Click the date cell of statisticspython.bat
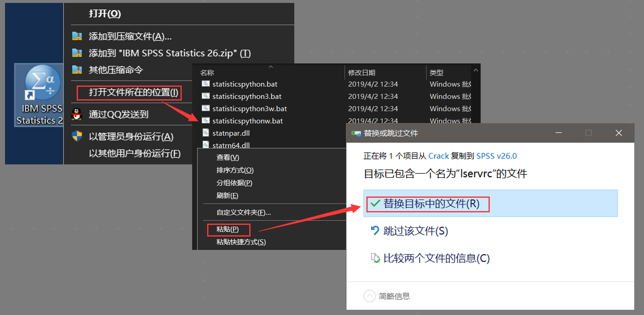Viewport: 644px width, 315px height. (x=373, y=84)
